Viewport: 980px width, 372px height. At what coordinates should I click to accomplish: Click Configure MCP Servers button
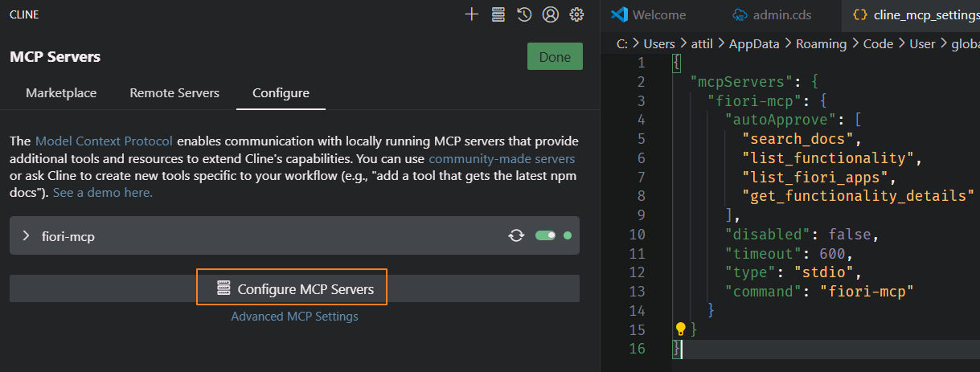(x=294, y=288)
